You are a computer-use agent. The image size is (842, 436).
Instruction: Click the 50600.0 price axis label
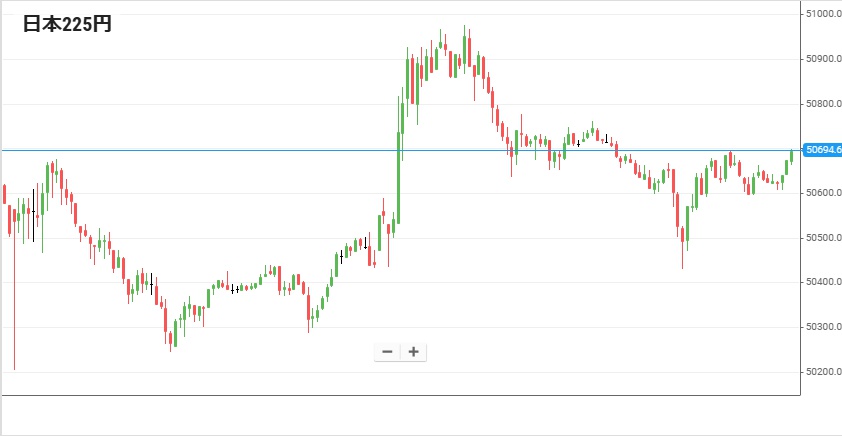click(x=822, y=193)
